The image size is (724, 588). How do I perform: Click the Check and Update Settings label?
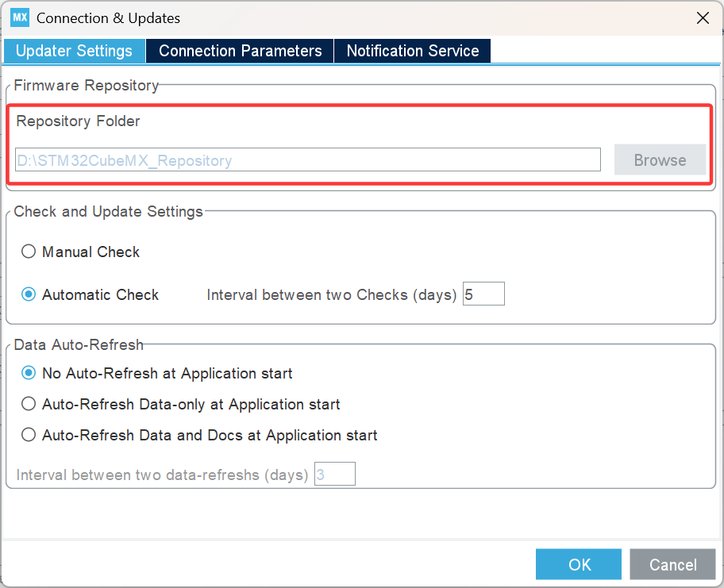108,211
